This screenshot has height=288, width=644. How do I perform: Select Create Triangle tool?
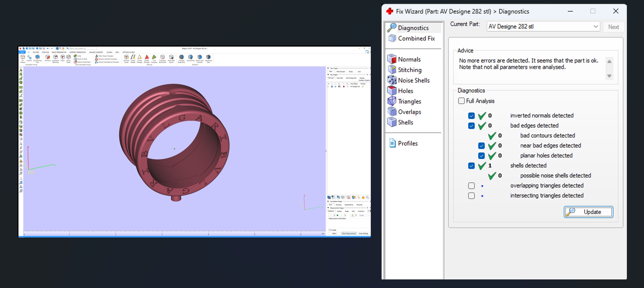139,59
